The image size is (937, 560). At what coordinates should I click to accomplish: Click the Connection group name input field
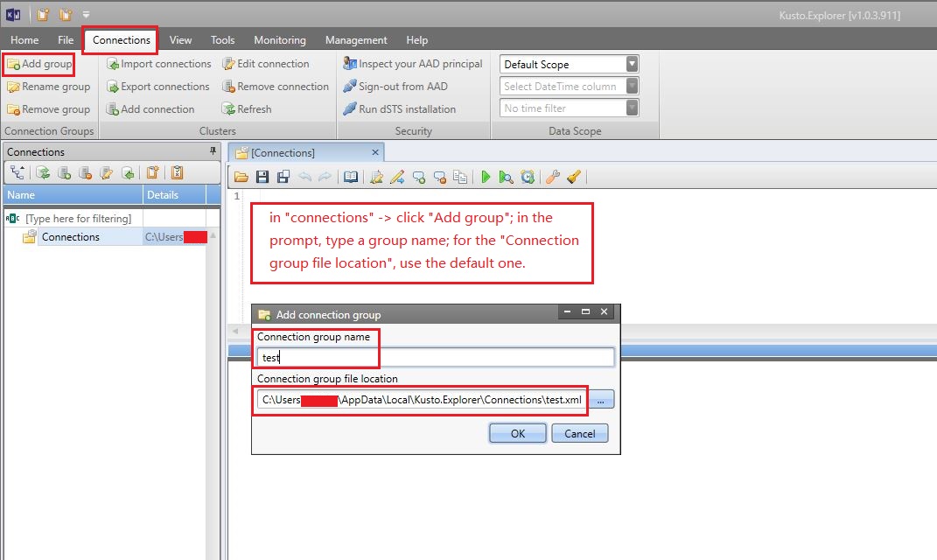[x=436, y=357]
